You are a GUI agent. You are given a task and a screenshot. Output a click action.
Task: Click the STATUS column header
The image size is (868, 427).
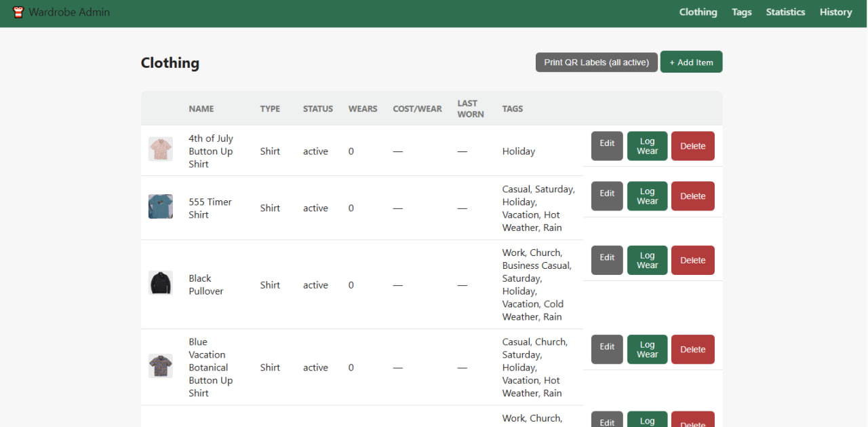[318, 109]
